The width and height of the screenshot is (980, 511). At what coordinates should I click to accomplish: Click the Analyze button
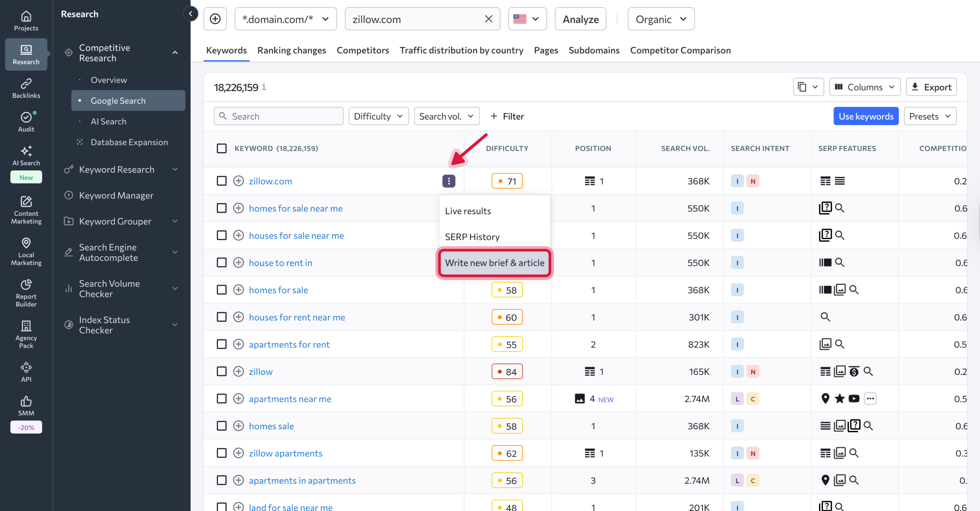pyautogui.click(x=580, y=19)
